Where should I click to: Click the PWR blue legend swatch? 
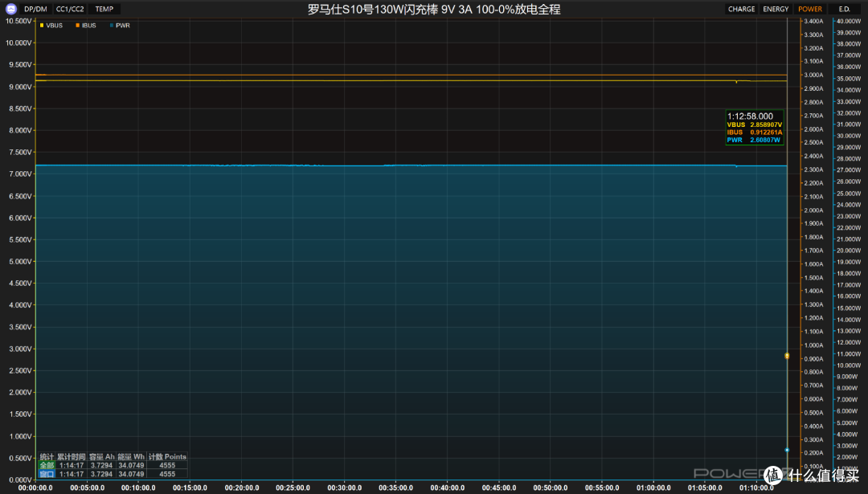click(112, 26)
